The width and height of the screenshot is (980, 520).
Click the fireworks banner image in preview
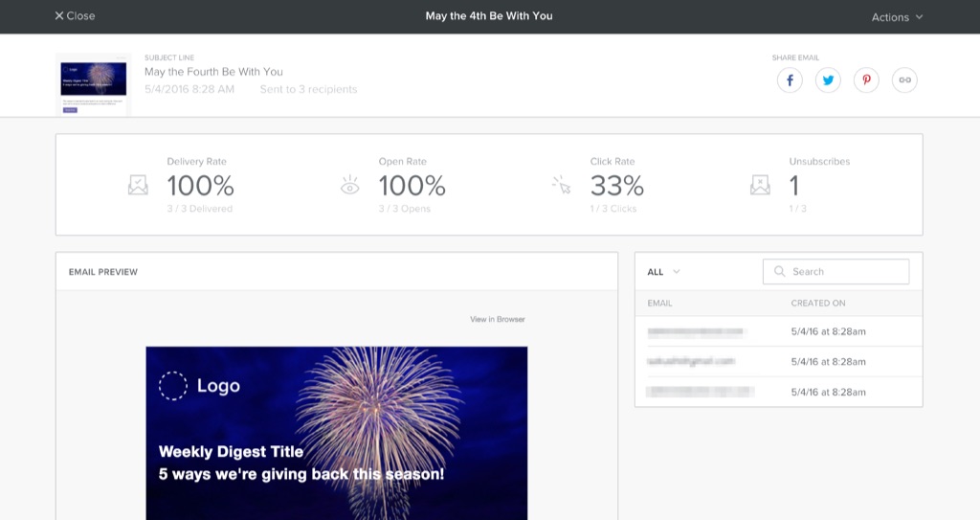tap(336, 433)
